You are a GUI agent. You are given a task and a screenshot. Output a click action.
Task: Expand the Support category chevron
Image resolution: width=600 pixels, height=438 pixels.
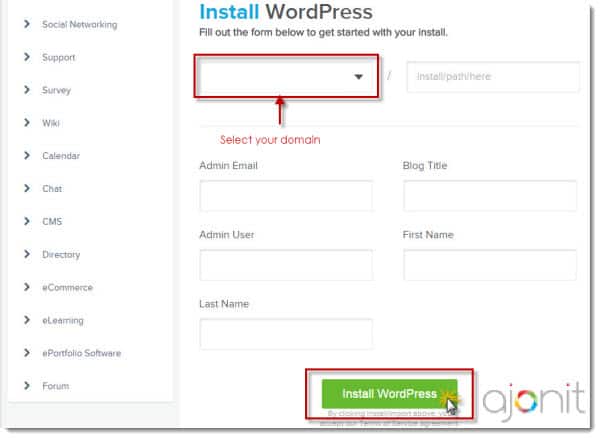(27, 57)
